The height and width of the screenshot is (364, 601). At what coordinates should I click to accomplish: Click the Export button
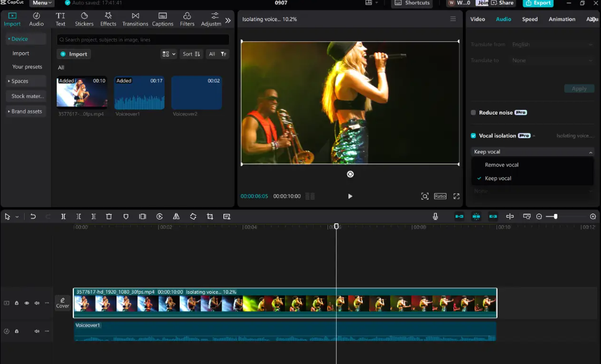[x=538, y=3]
